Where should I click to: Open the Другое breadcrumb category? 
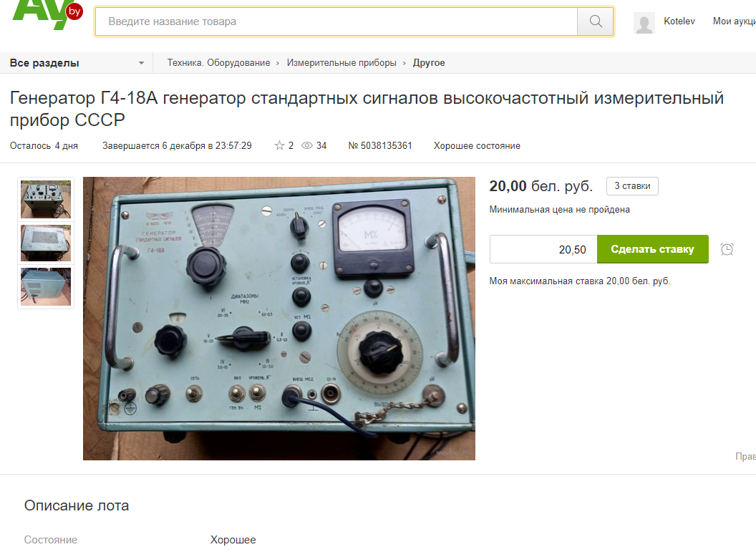tap(429, 63)
